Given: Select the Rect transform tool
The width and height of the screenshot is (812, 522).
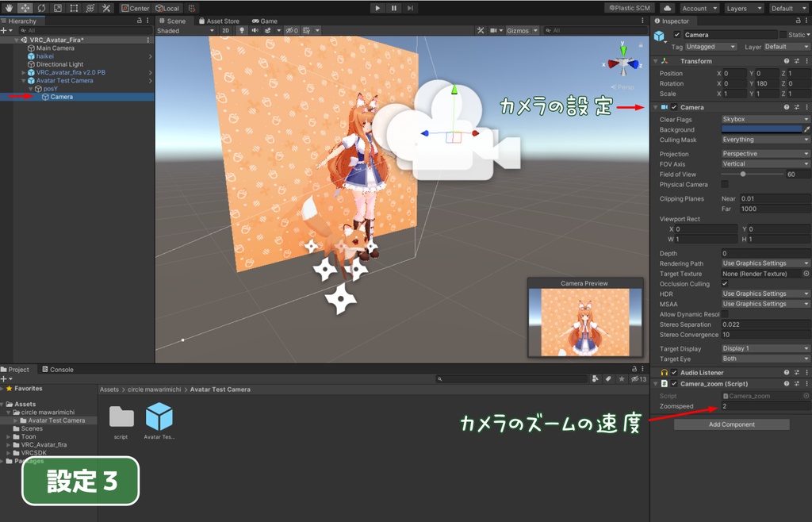Looking at the screenshot, I should (x=74, y=8).
